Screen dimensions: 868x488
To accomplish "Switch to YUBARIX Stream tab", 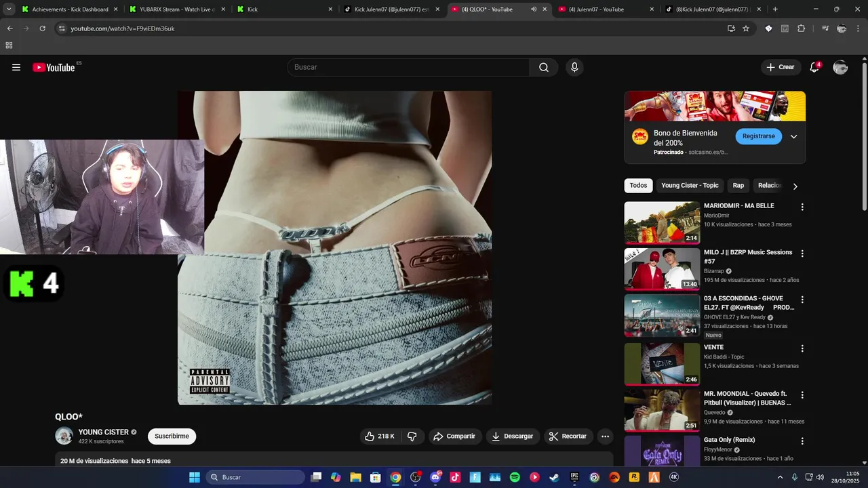I will click(x=177, y=9).
